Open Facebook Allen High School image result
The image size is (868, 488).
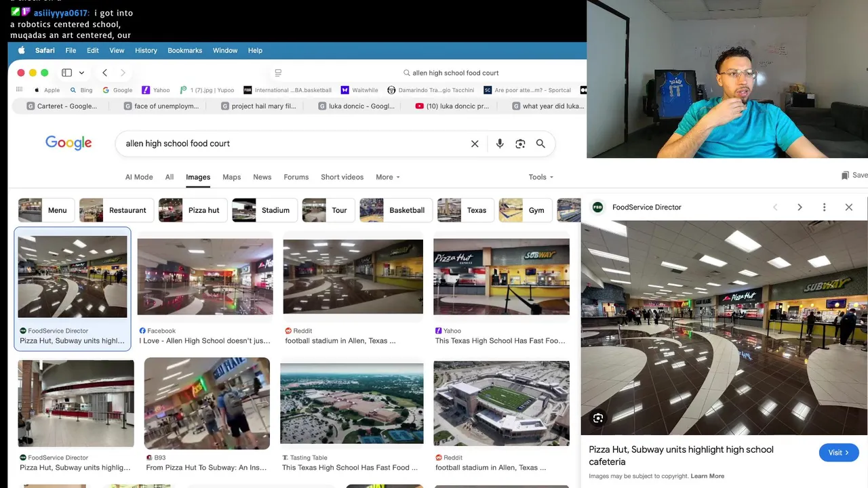click(205, 276)
